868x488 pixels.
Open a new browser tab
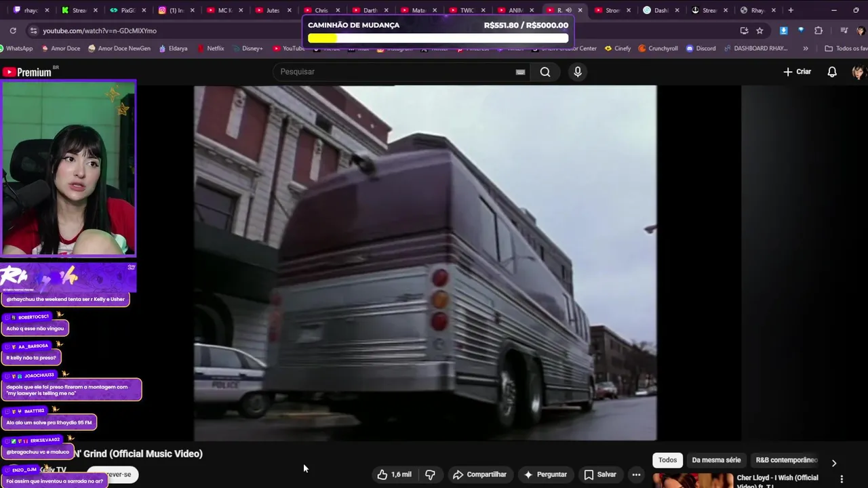[791, 10]
